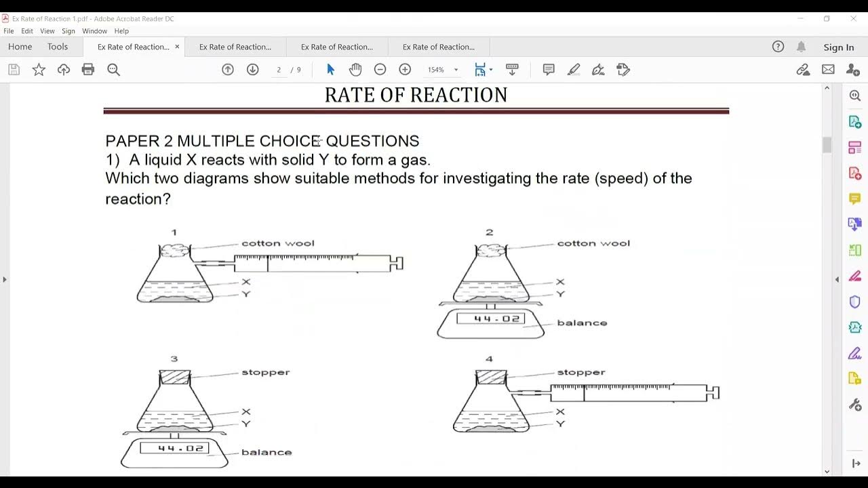
Task: Click the Request signatures toolbar icon
Action: tap(623, 69)
